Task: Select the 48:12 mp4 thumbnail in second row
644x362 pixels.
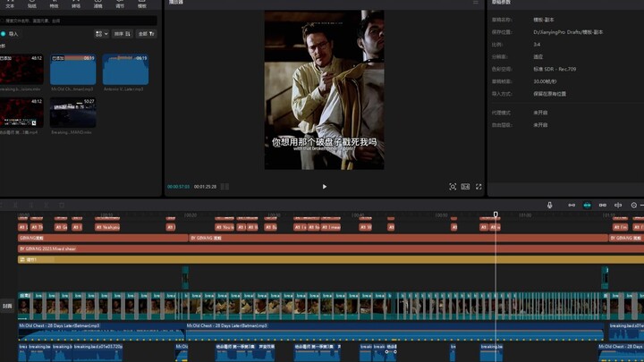Action: (21, 113)
